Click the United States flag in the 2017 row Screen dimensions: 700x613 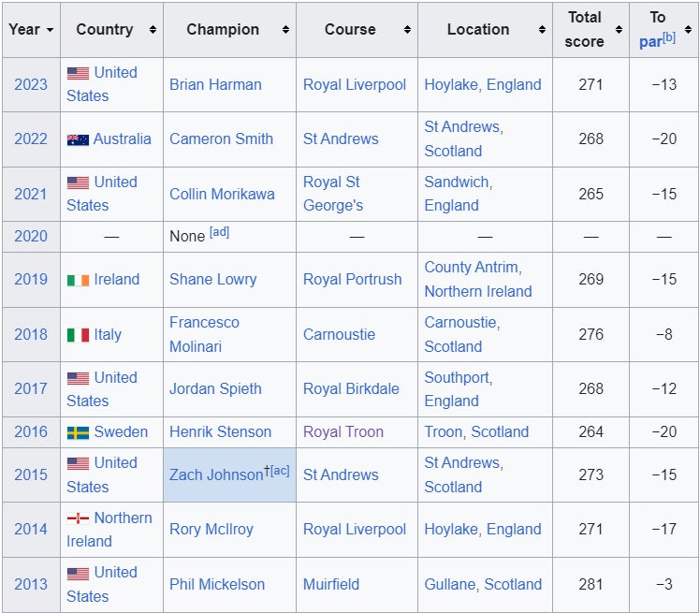(78, 378)
